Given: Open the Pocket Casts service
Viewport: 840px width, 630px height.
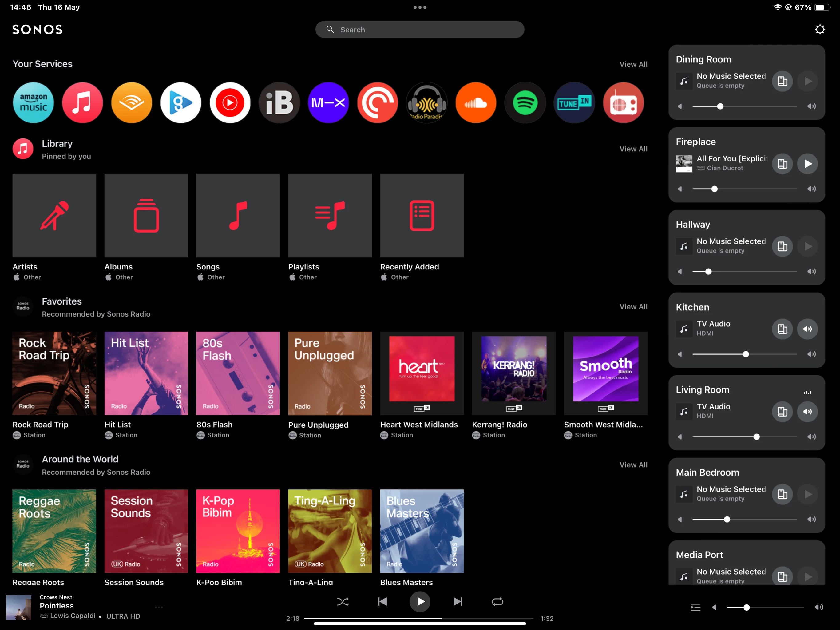Looking at the screenshot, I should 378,103.
